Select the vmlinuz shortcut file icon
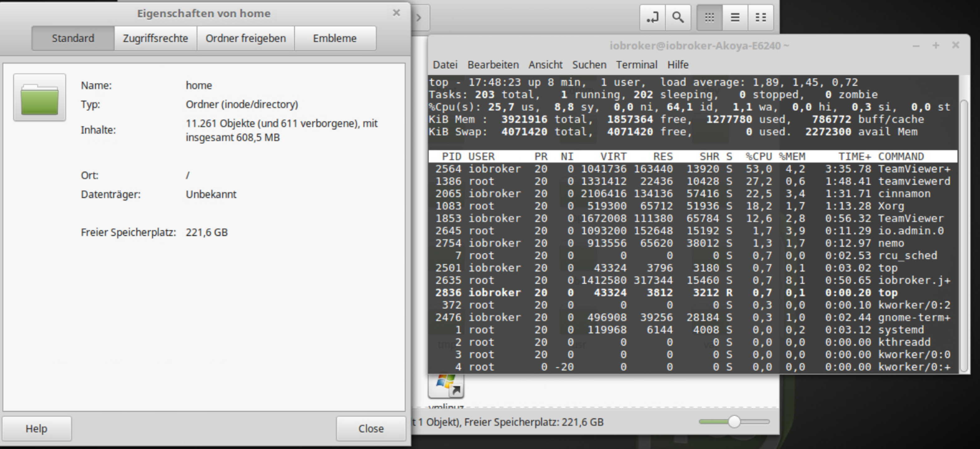 click(x=446, y=385)
